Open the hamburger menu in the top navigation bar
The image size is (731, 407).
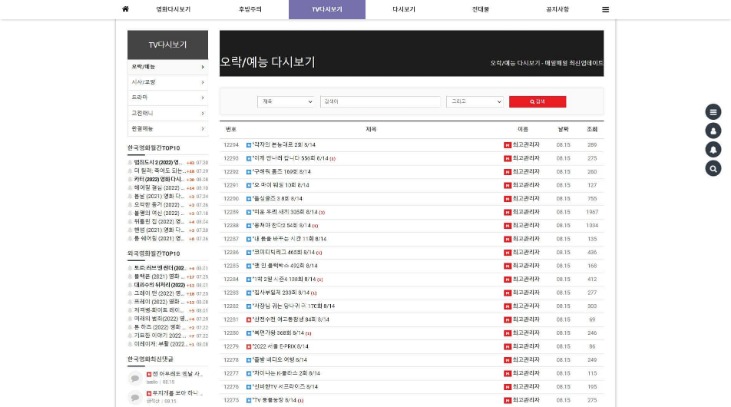point(605,8)
